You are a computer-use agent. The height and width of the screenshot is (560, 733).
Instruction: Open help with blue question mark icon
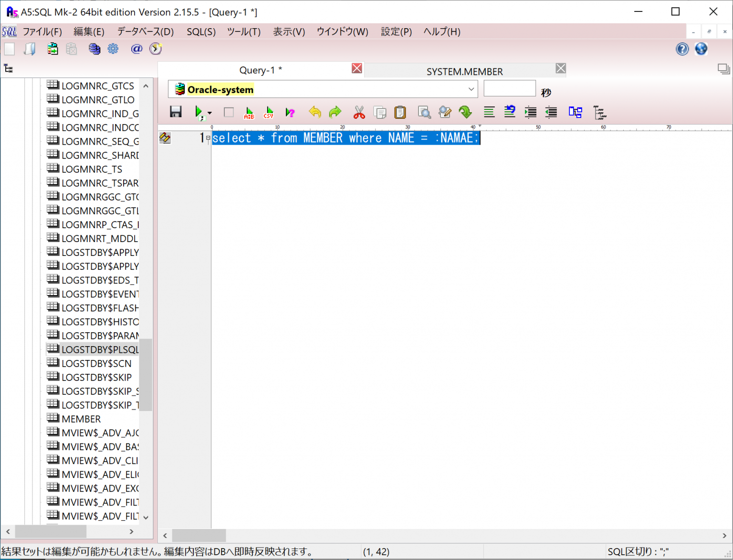[682, 49]
